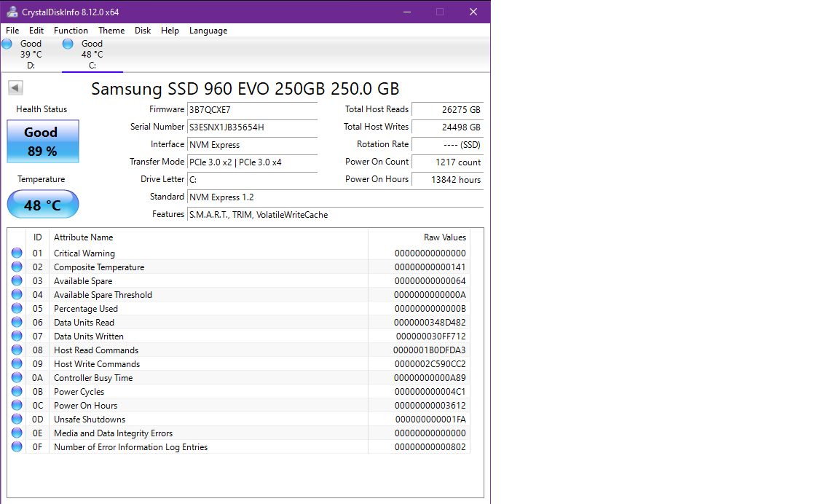The width and height of the screenshot is (839, 504).
Task: Click raw value 0000001B0DFDA3
Action: [x=429, y=350]
